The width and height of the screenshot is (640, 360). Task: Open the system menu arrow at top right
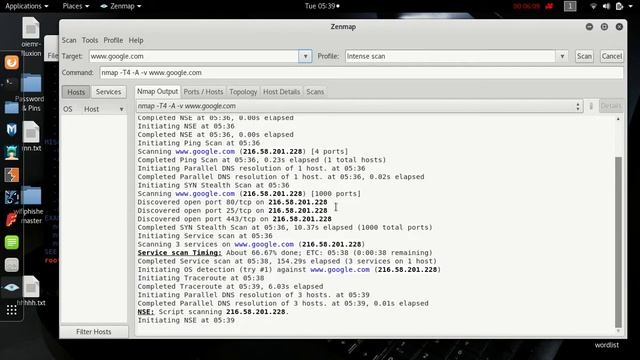point(631,6)
